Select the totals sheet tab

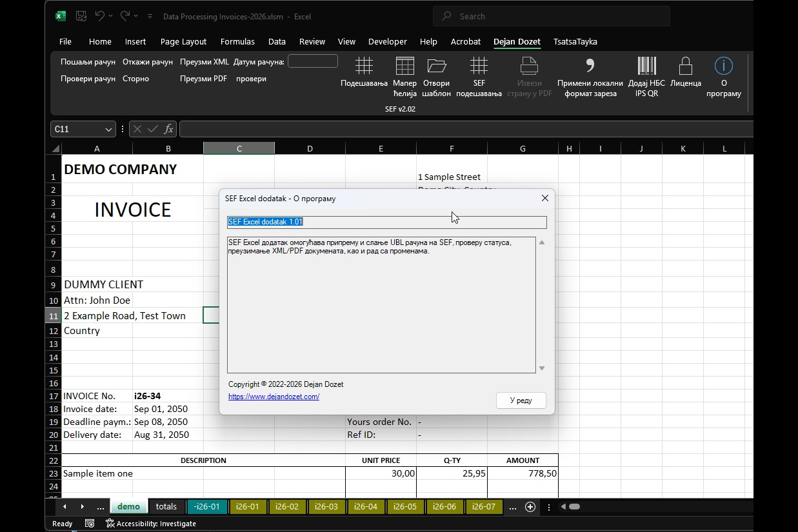click(166, 507)
